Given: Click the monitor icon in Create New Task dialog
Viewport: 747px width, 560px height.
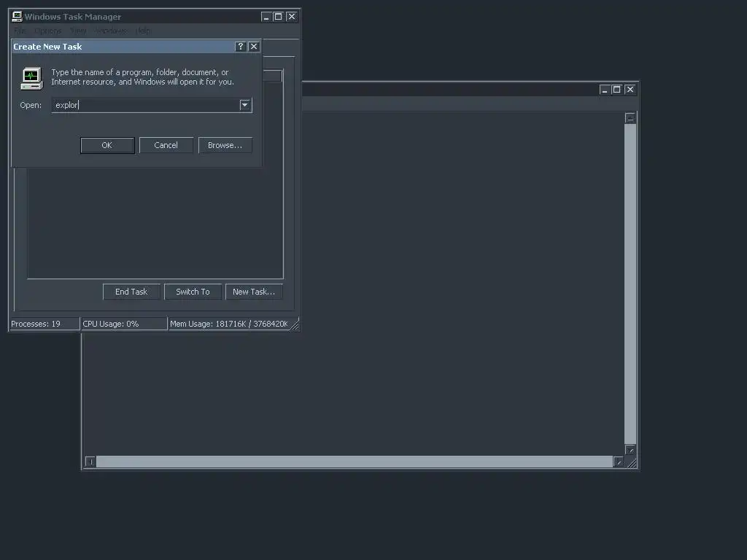Looking at the screenshot, I should (x=32, y=78).
